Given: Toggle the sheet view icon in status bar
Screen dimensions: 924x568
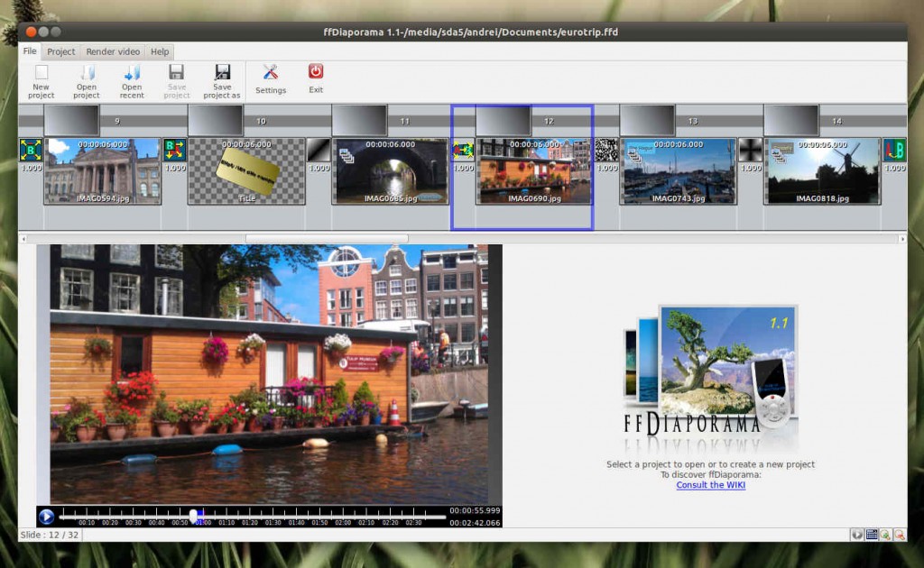Looking at the screenshot, I should (871, 535).
